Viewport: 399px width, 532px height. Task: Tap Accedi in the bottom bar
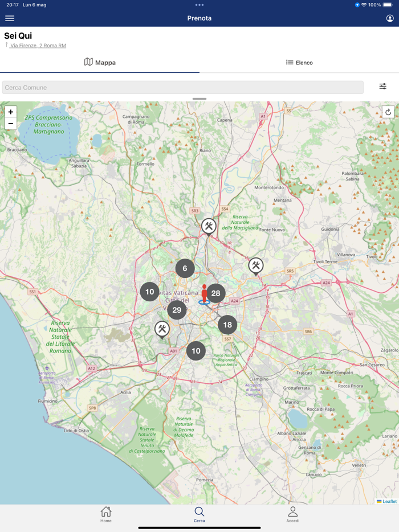[x=293, y=514]
